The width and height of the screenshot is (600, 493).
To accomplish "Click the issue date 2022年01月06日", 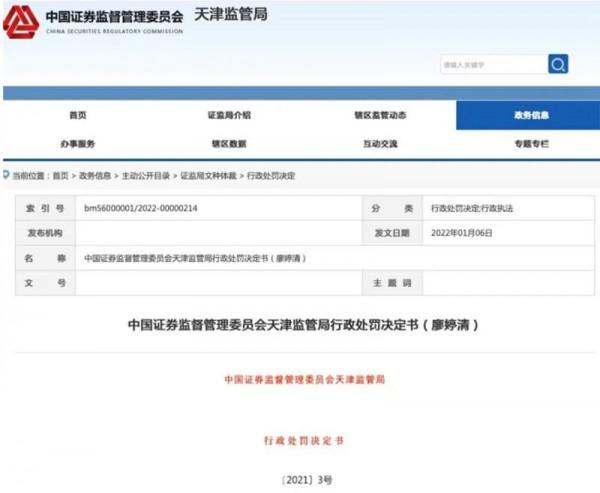I will coord(462,233).
